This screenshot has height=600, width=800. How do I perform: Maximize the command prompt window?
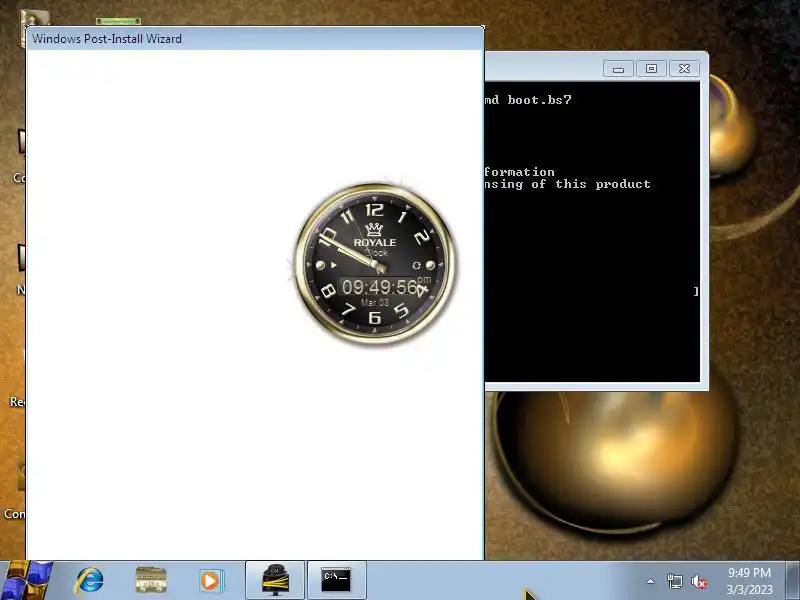tap(651, 69)
